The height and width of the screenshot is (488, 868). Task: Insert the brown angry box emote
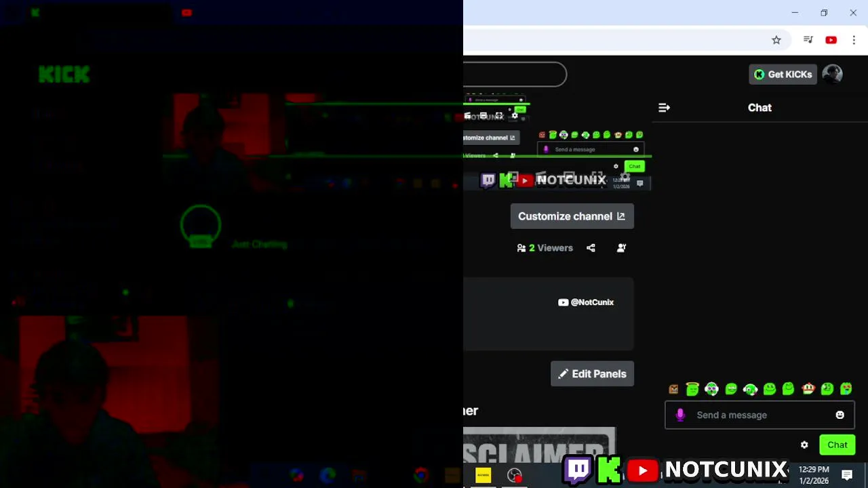(x=673, y=389)
